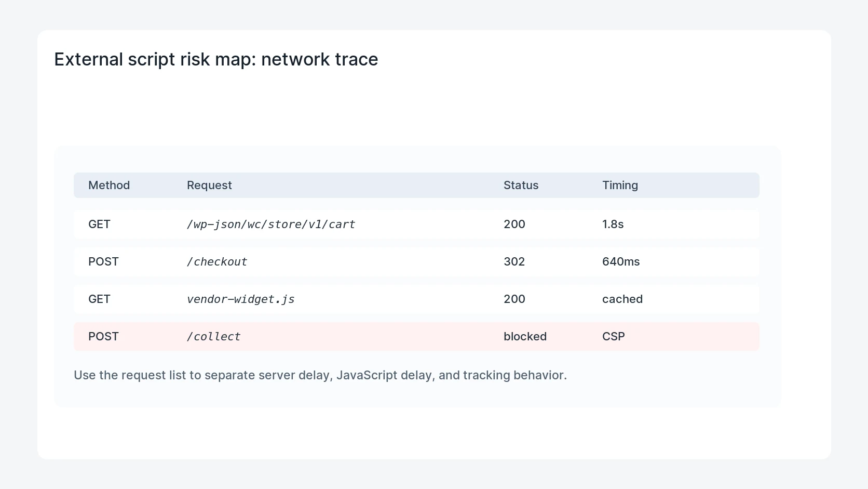Select the 1.8s timing value
The image size is (868, 489).
(x=613, y=224)
